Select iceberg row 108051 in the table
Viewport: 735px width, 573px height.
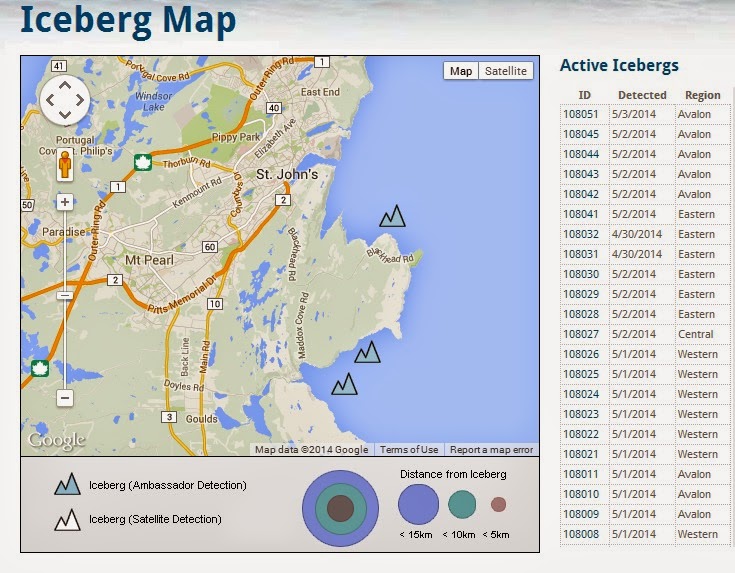pos(645,114)
